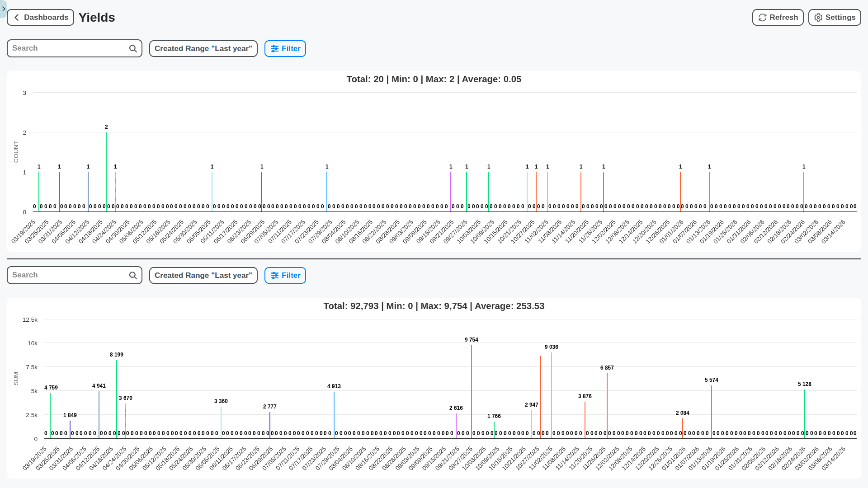The image size is (868, 488).
Task: Click the chevron icon at the top-left edge
Action: [4, 8]
